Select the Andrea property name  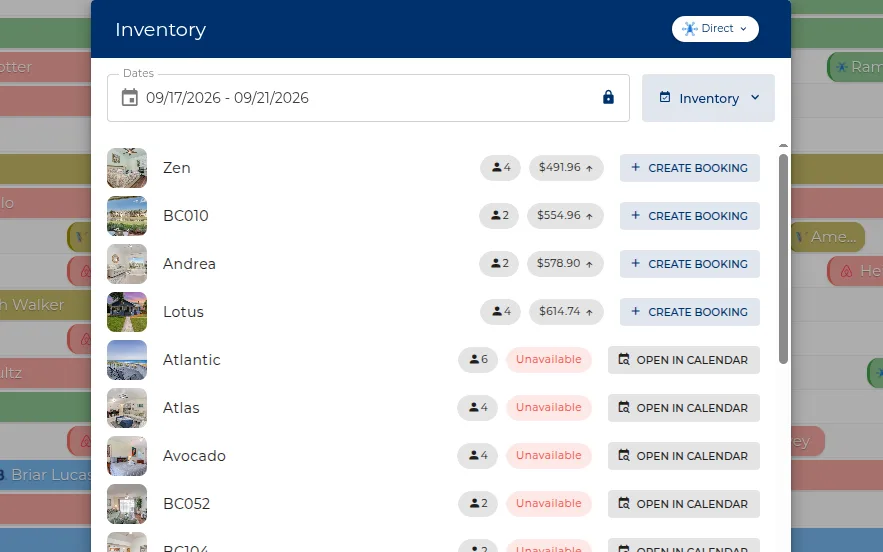point(189,264)
